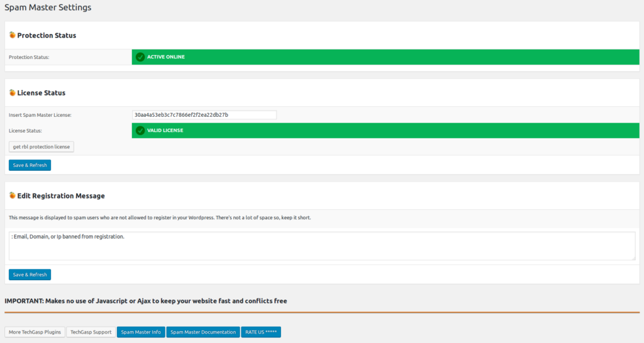Open Spam Master Info

coord(141,332)
